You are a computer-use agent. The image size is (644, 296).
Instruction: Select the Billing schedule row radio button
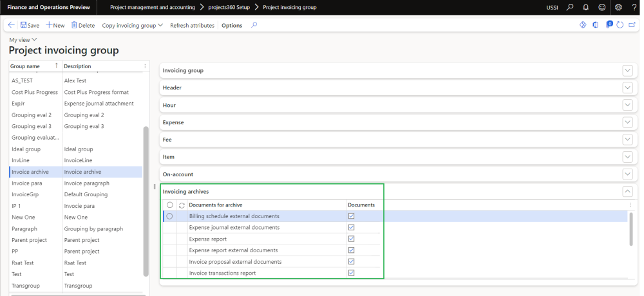pyautogui.click(x=169, y=216)
